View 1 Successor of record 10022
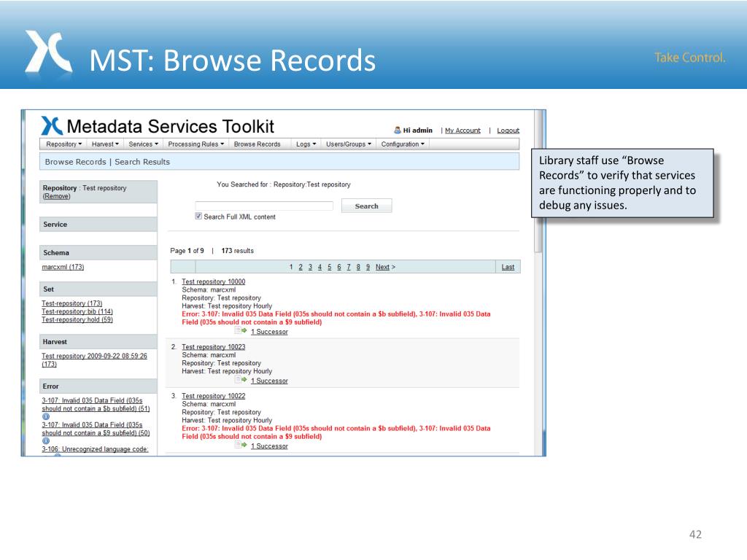The image size is (747, 560). pos(270,446)
